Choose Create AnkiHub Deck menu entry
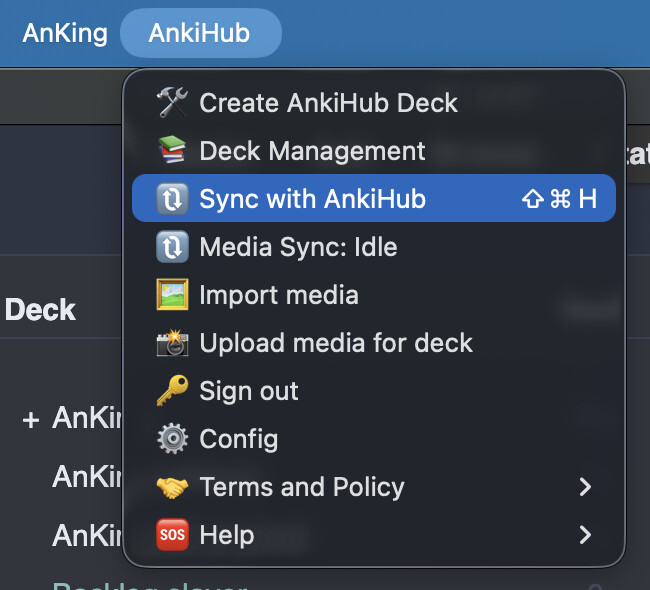Image resolution: width=650 pixels, height=590 pixels. 328,102
